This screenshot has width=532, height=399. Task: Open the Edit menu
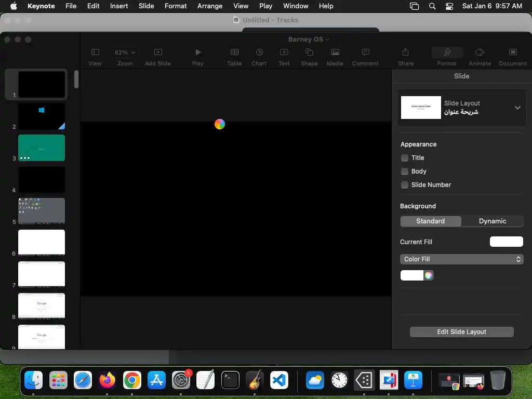[x=94, y=6]
